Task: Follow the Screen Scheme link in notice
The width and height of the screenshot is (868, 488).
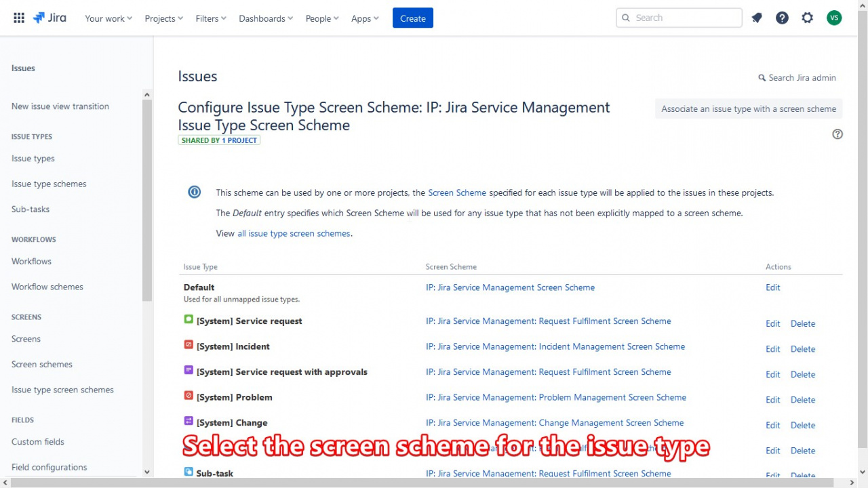Action: tap(457, 192)
